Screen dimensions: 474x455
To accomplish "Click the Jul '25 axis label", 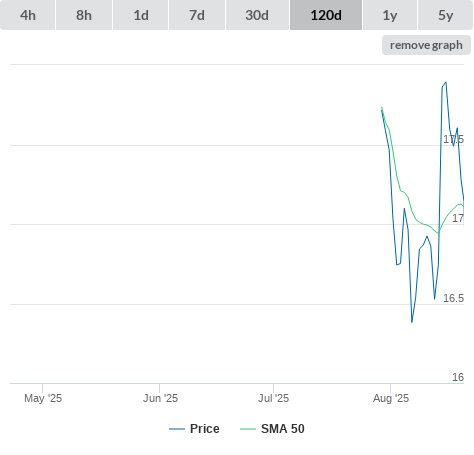I will click(273, 398).
